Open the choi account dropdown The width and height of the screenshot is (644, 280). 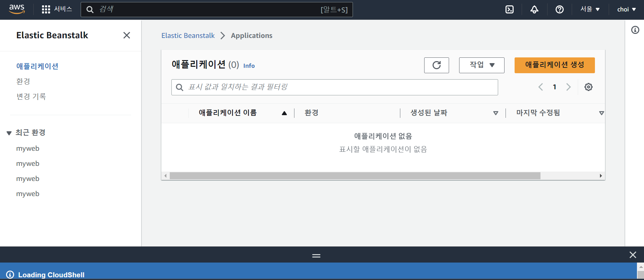627,9
